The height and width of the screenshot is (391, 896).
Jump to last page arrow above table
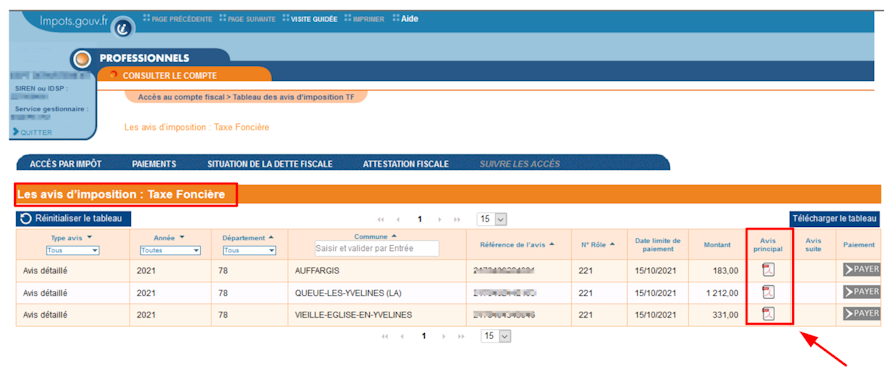tap(457, 219)
